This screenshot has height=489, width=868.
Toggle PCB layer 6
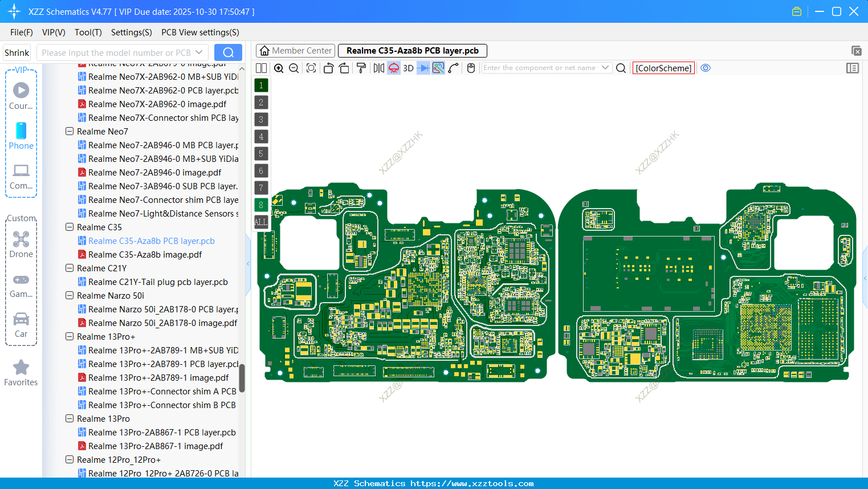261,171
